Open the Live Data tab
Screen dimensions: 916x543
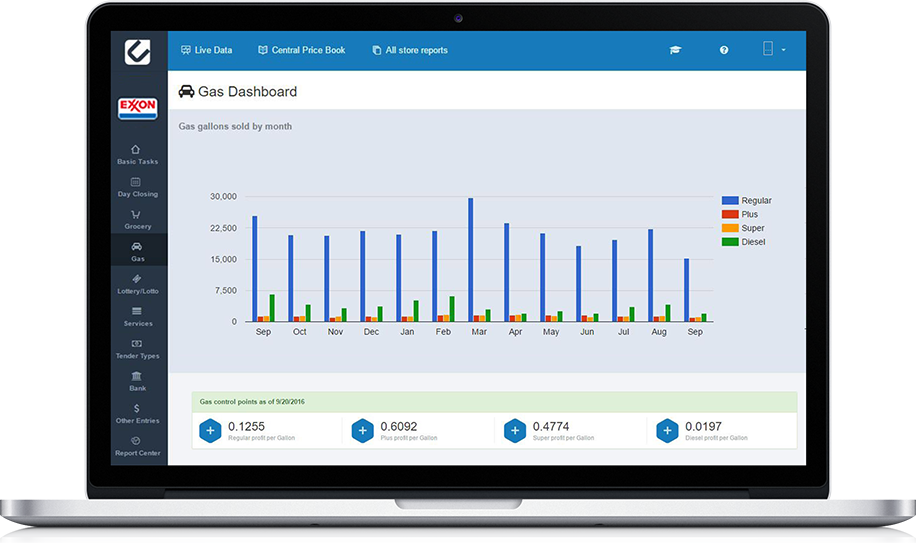click(x=206, y=50)
